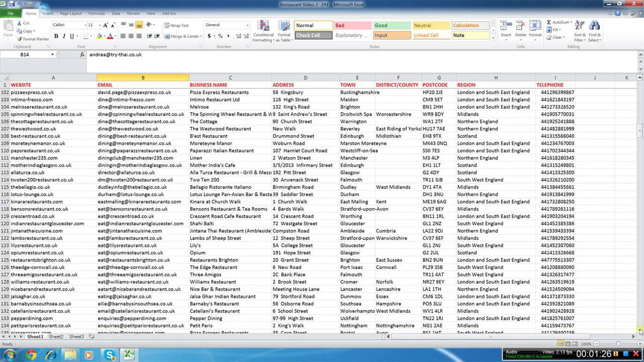Toggle Underline formatting
Viewport: 644px width, 362px height.
click(72, 36)
